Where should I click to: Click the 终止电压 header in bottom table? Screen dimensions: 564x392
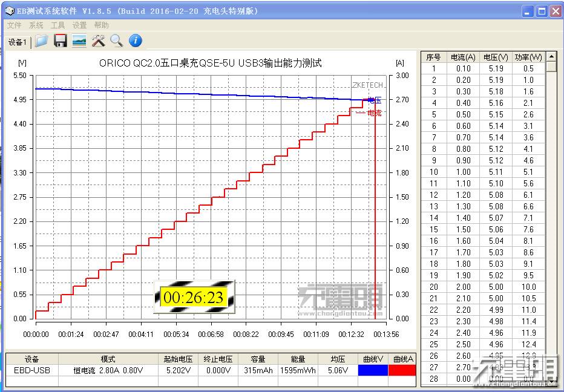(218, 359)
